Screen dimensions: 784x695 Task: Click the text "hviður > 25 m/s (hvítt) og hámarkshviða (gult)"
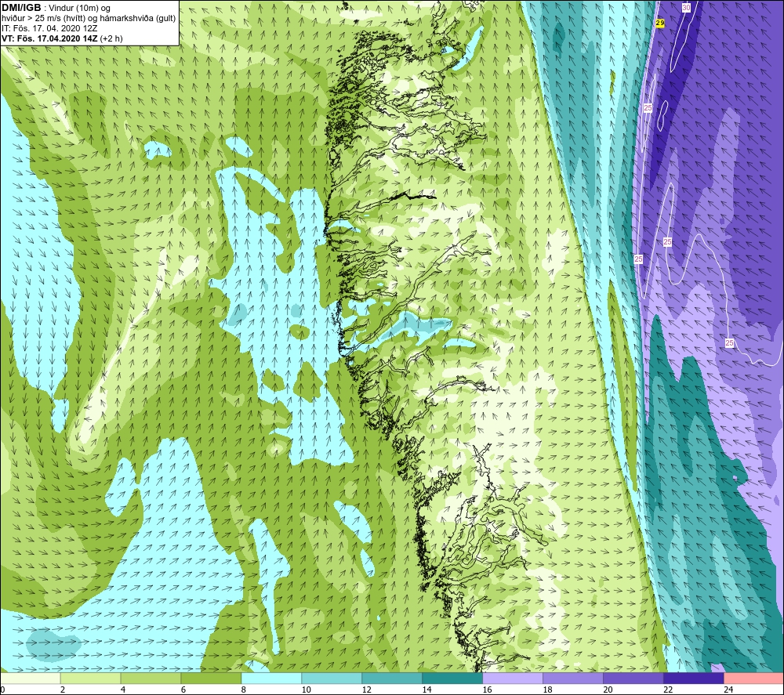[x=88, y=19]
